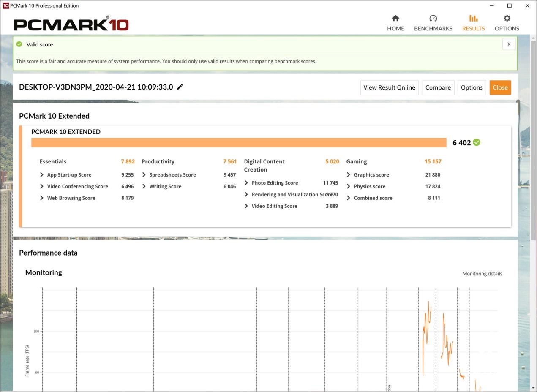Click the orange Close button
Viewport: 537px width, 392px height.
pos(500,87)
